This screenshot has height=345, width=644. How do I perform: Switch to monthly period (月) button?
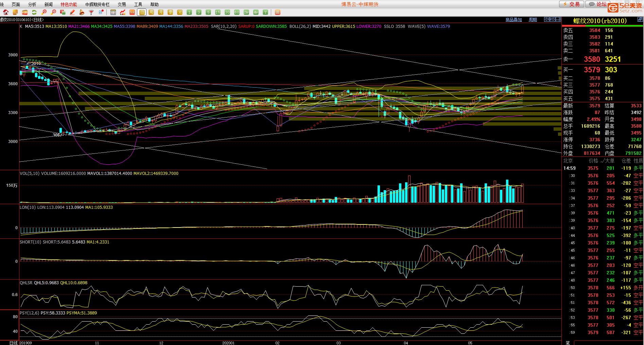pos(161,12)
